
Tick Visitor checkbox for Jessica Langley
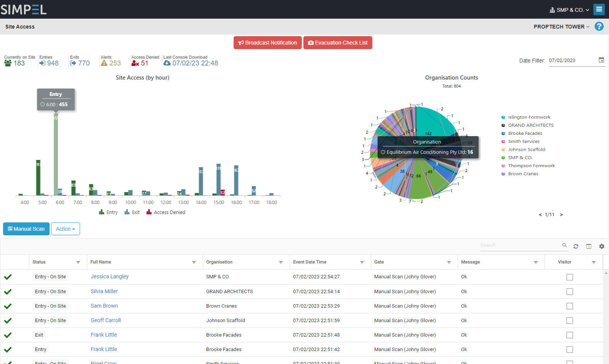click(570, 277)
